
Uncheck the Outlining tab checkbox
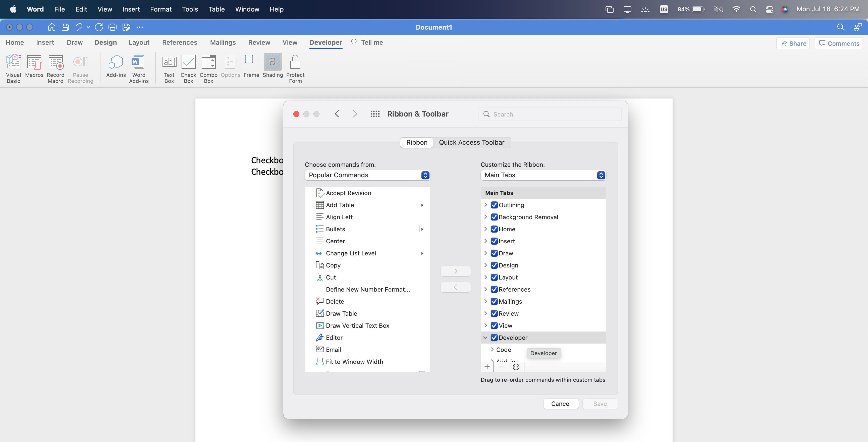[x=494, y=205]
